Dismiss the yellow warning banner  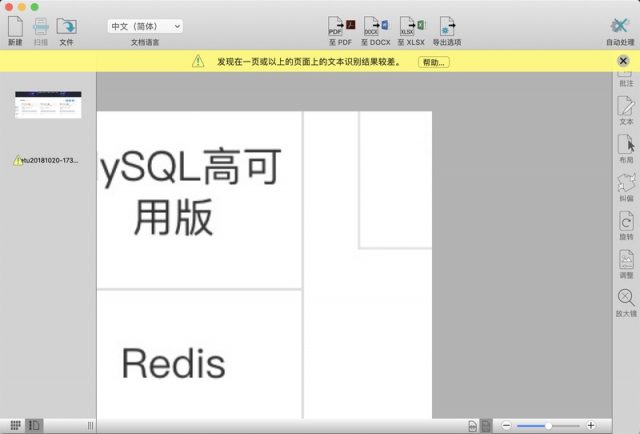[x=623, y=61]
